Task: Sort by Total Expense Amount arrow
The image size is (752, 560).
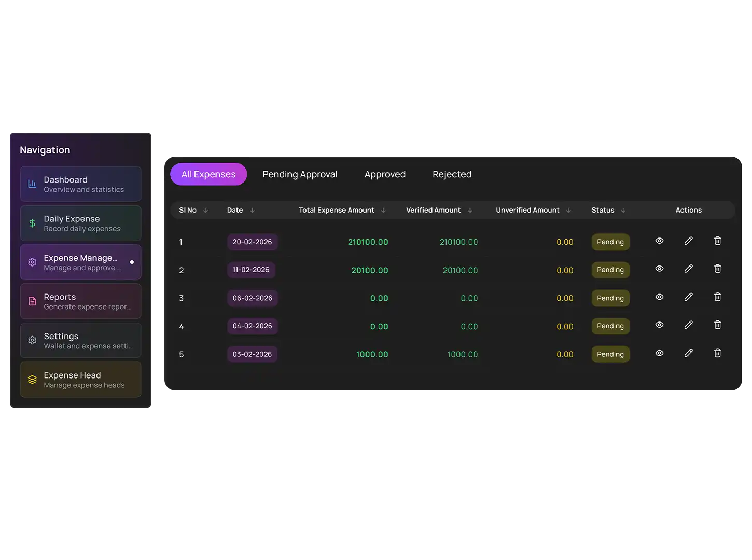Action: [383, 211]
